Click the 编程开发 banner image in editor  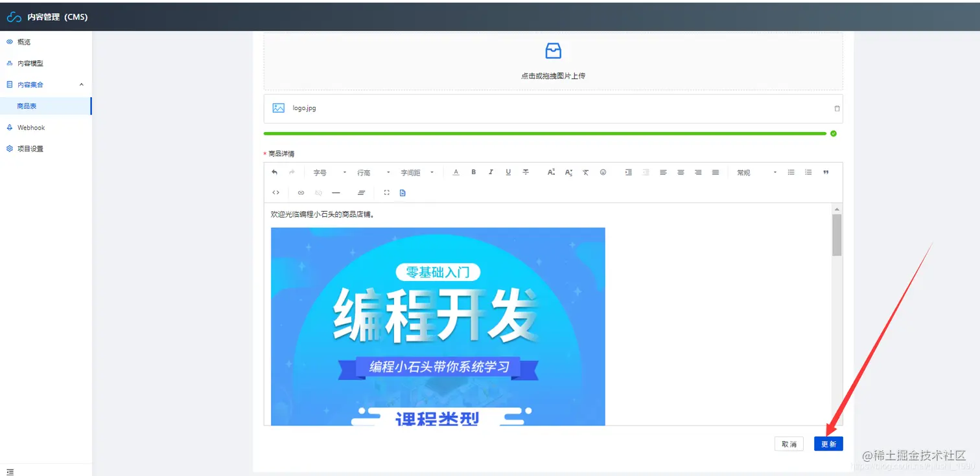438,326
